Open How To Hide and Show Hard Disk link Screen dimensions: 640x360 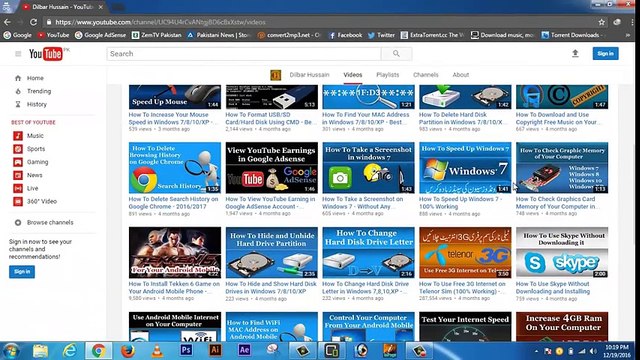[x=271, y=287]
